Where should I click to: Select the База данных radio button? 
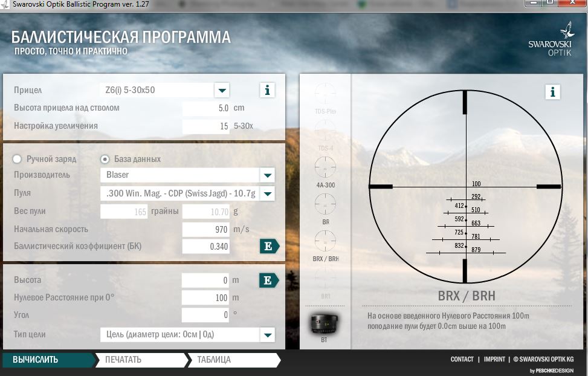tap(105, 159)
